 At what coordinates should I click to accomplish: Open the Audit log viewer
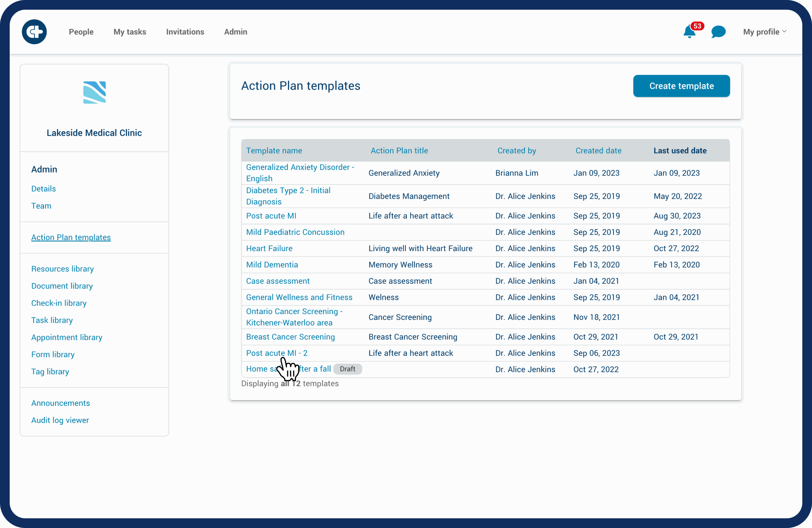[x=60, y=420]
